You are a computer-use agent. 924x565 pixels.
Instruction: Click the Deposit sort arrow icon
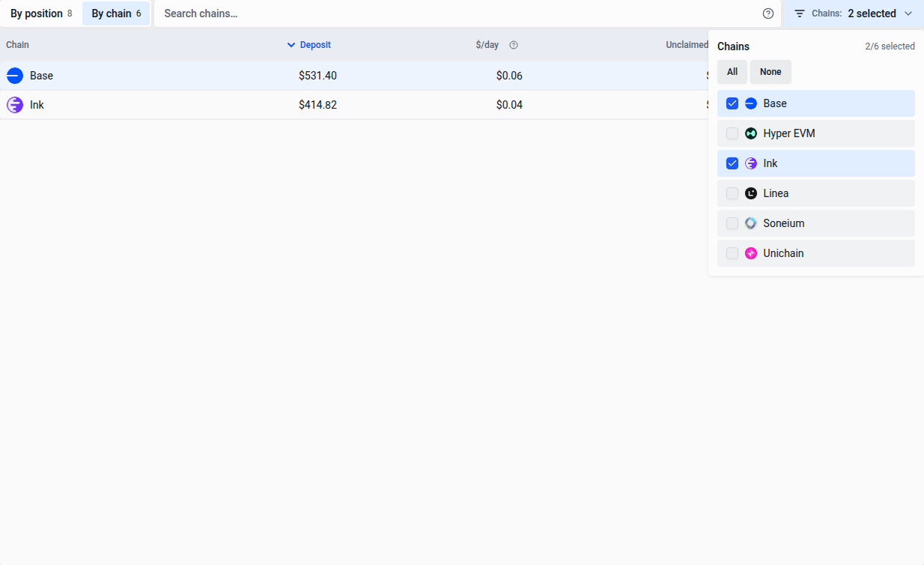pyautogui.click(x=291, y=45)
